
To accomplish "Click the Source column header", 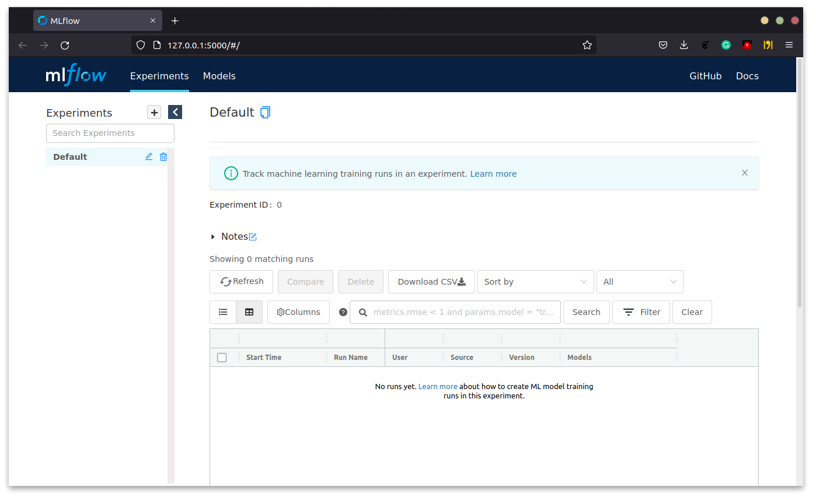I will pyautogui.click(x=462, y=358).
